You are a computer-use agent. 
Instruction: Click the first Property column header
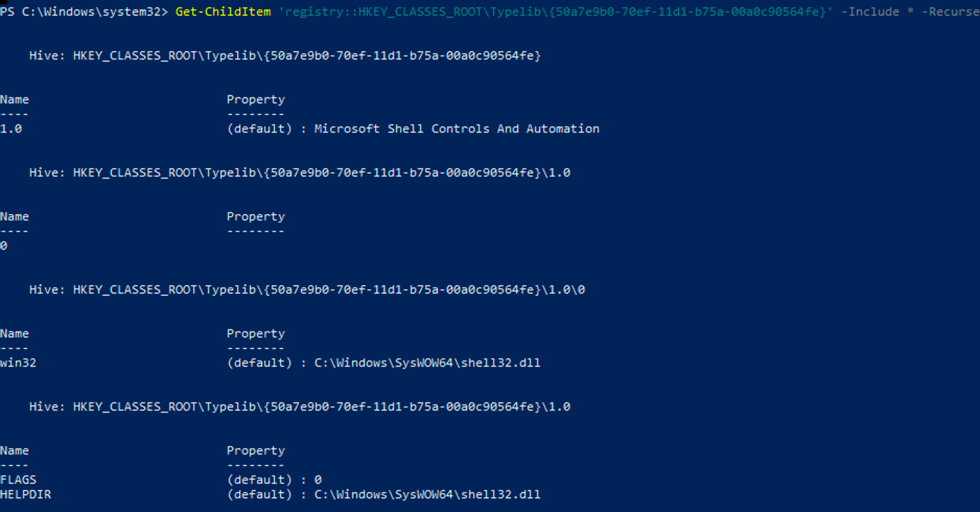[256, 99]
